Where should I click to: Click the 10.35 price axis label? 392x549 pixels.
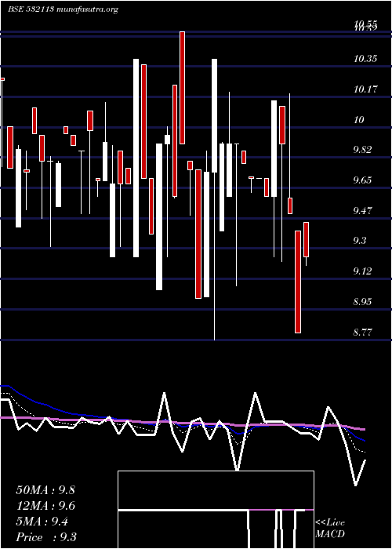365,59
